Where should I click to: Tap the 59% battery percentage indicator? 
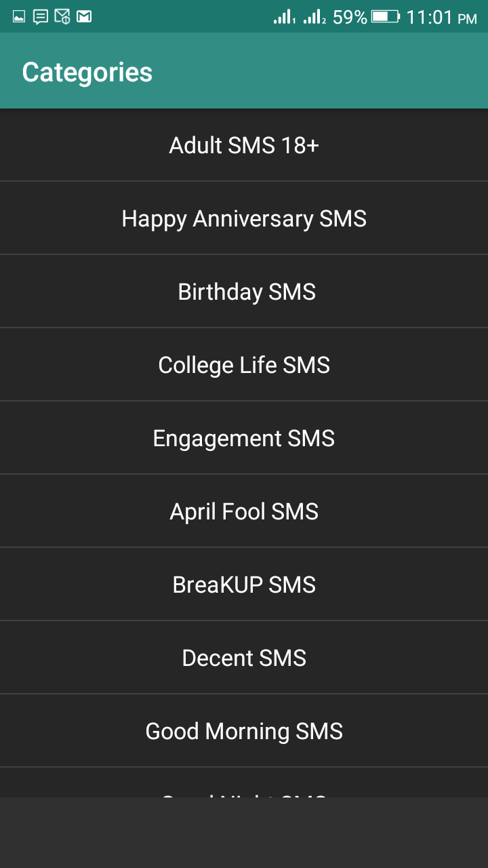click(x=350, y=17)
